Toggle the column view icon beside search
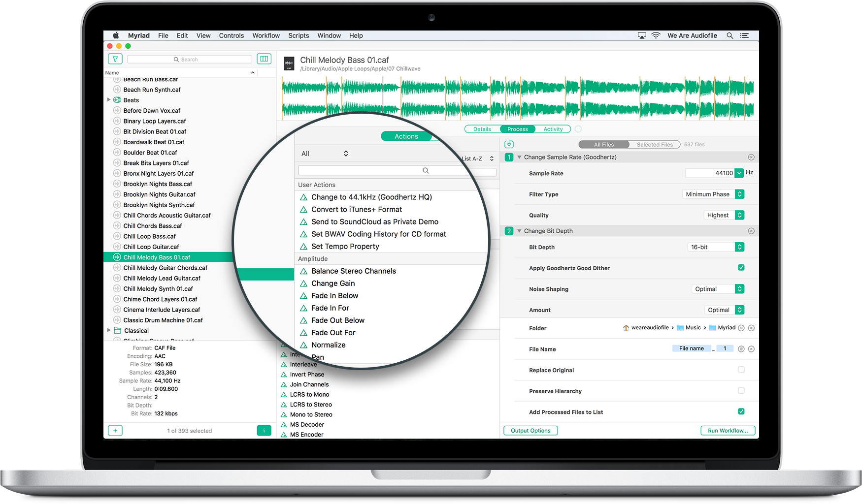862x504 pixels. coord(264,59)
